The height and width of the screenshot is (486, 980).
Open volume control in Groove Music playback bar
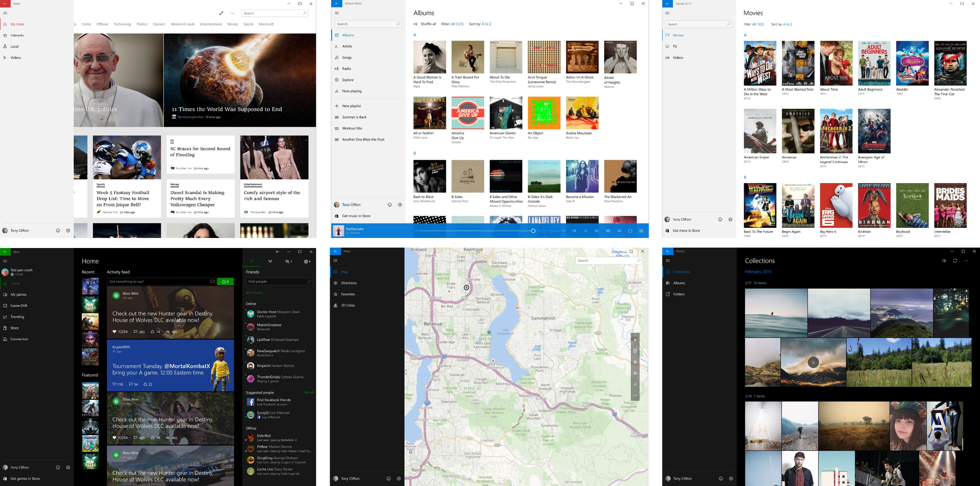[608, 231]
